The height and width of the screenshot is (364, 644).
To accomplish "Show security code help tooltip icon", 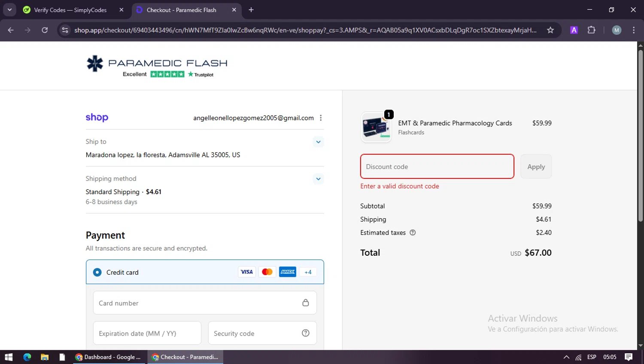I will (x=306, y=333).
